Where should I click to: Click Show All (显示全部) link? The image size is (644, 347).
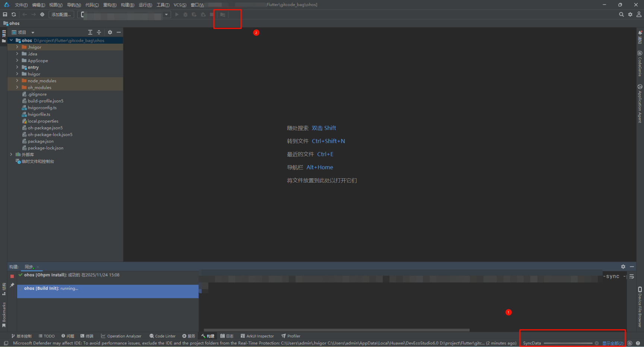coord(613,343)
